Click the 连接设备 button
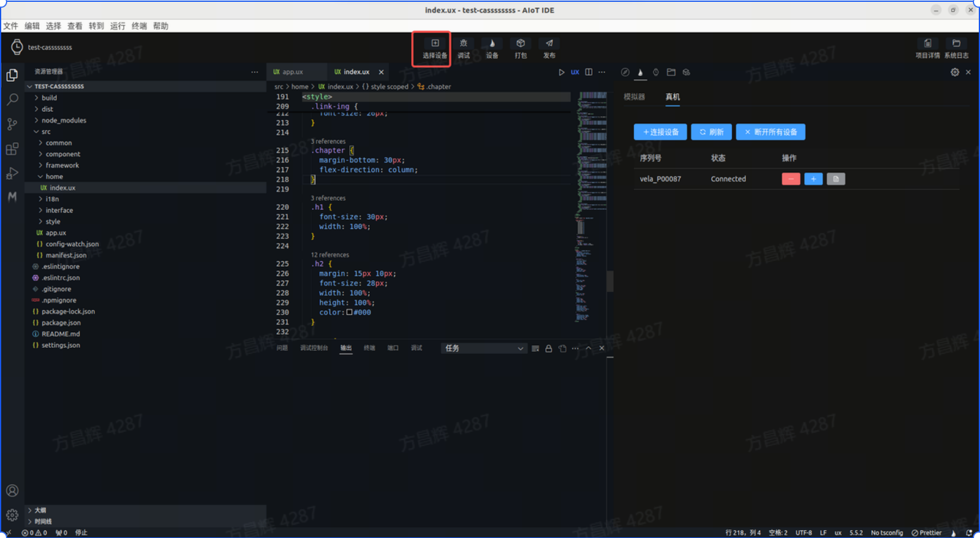 pyautogui.click(x=660, y=132)
